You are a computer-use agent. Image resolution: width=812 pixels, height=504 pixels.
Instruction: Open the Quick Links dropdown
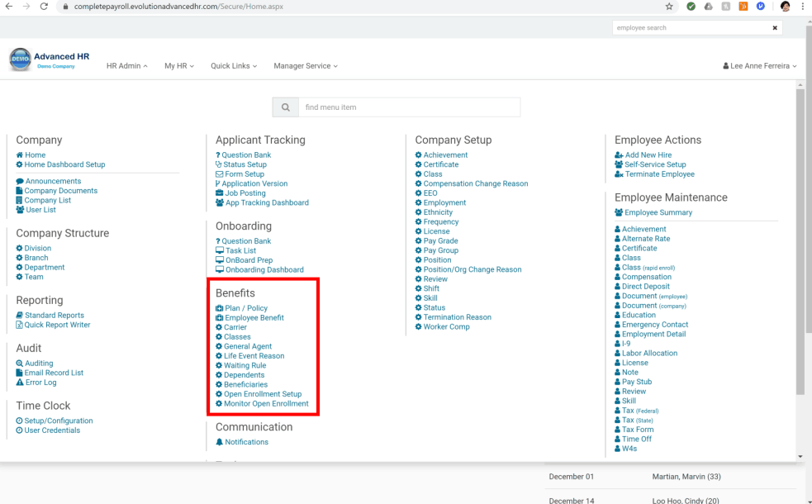[x=234, y=66]
